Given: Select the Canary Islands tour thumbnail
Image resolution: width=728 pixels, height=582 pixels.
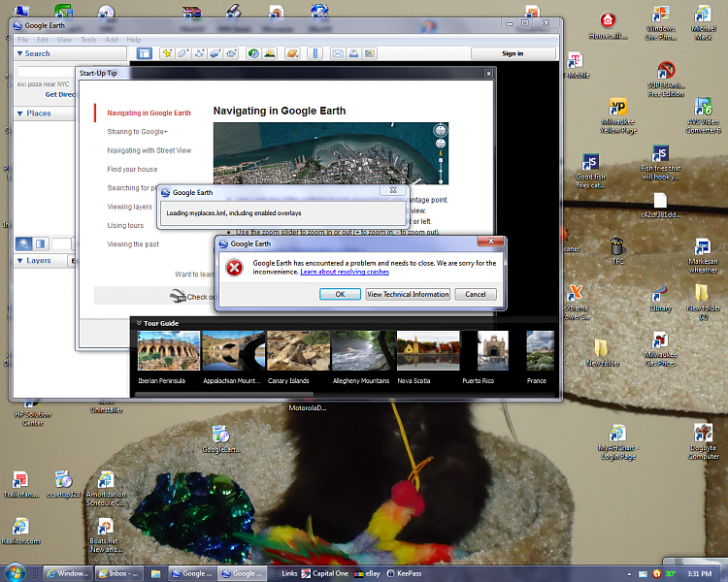Looking at the screenshot, I should 298,350.
